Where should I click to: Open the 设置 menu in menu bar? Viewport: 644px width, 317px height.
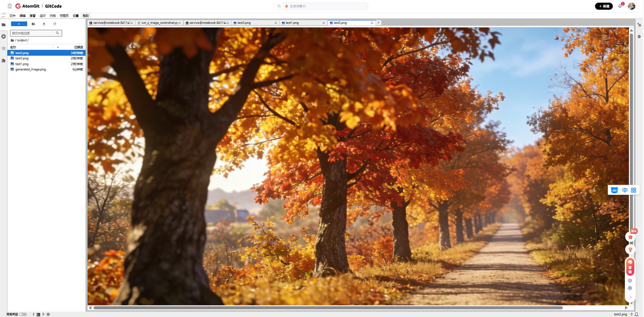coord(75,16)
